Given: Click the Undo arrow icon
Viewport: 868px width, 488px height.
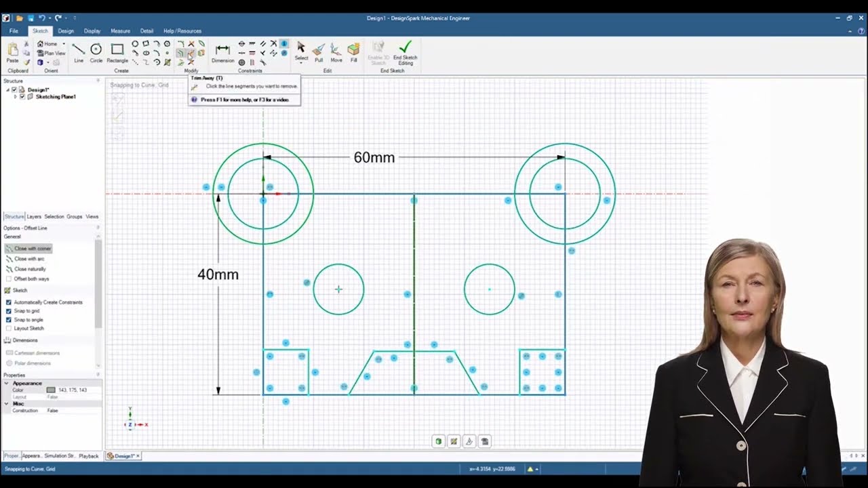Looking at the screenshot, I should [42, 18].
